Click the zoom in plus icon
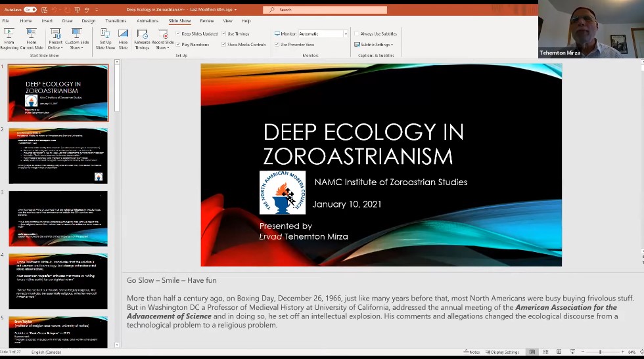The height and width of the screenshot is (359, 644). point(623,352)
